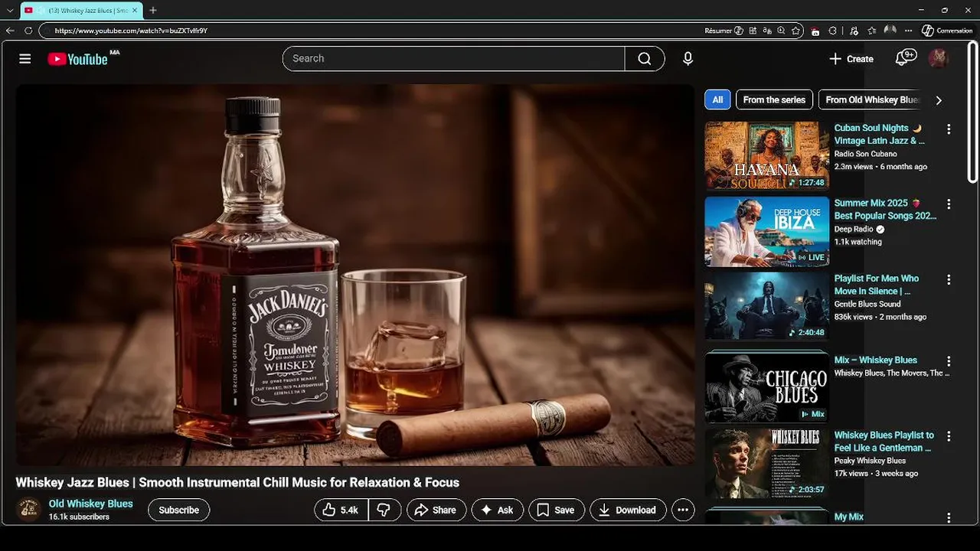The image size is (980, 551).
Task: Open the favorites list icon
Action: coord(872,31)
